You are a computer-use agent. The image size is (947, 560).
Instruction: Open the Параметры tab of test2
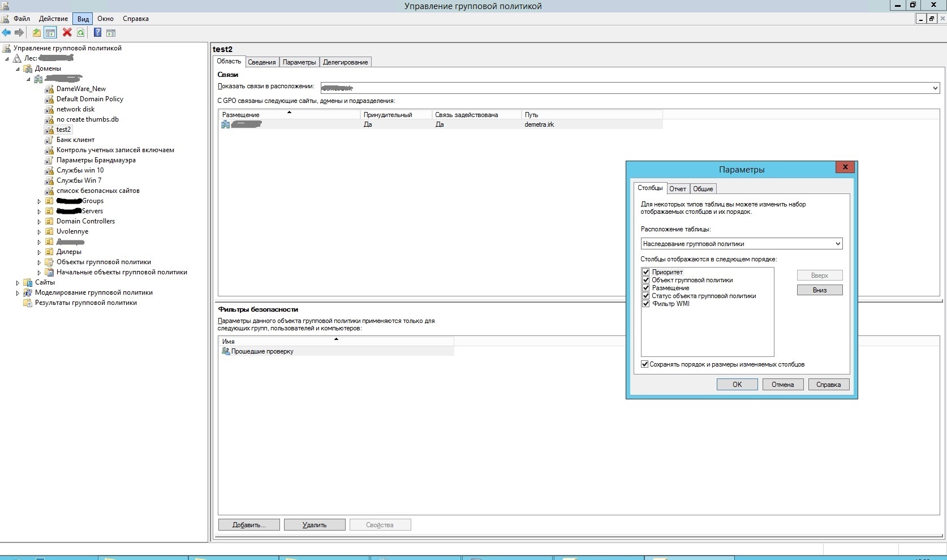tap(299, 62)
